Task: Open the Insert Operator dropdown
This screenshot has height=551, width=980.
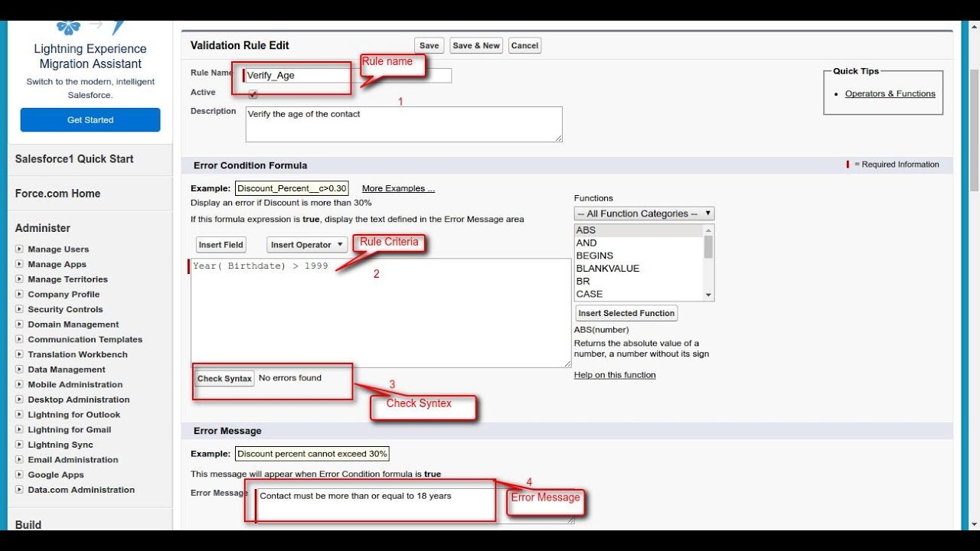Action: click(x=307, y=245)
